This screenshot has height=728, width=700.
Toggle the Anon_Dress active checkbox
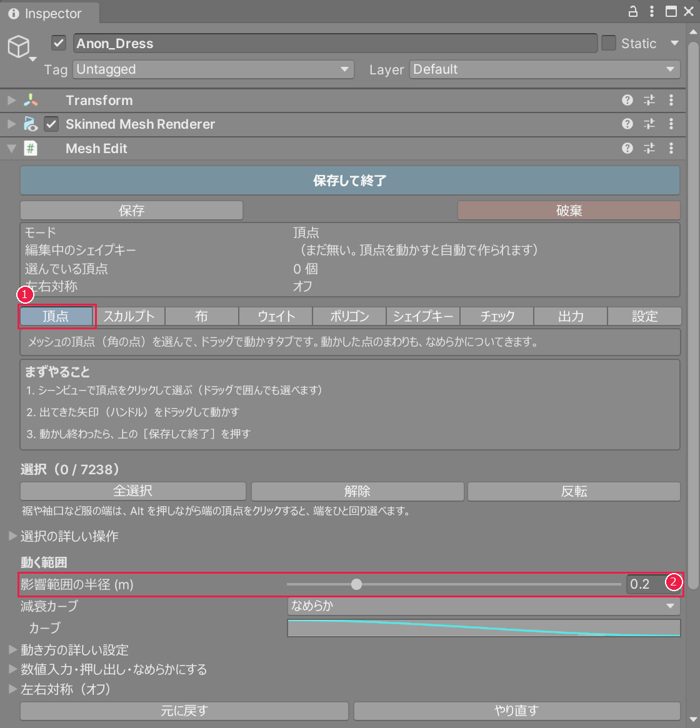[59, 43]
